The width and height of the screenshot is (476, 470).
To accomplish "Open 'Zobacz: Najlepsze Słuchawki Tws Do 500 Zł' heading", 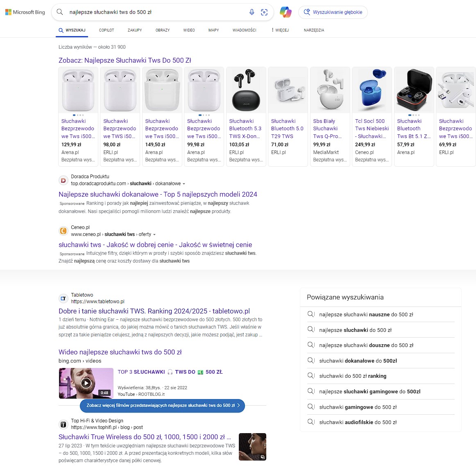I will point(125,60).
